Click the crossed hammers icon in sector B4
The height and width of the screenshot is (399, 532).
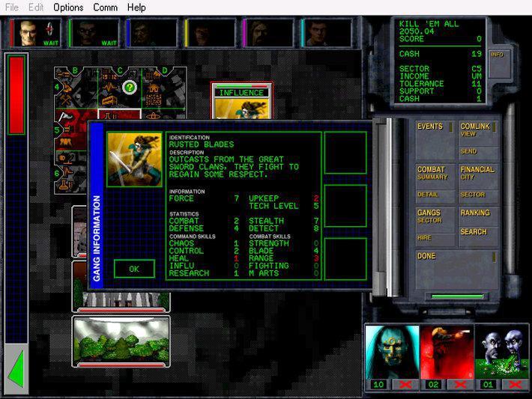(x=64, y=100)
